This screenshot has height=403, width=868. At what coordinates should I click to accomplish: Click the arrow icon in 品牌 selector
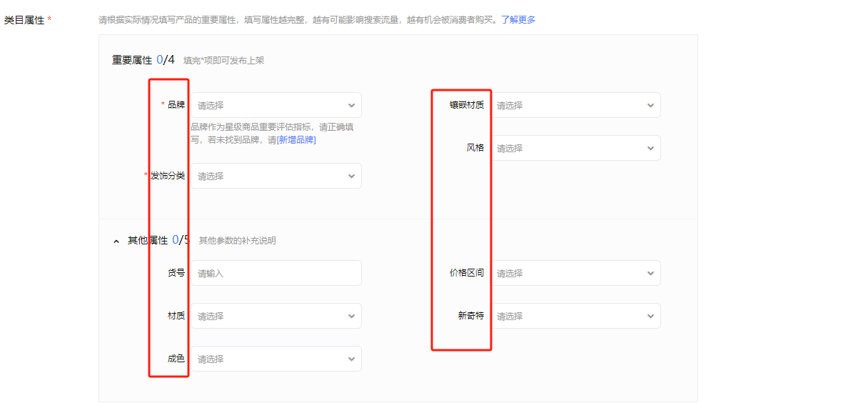pyautogui.click(x=351, y=106)
